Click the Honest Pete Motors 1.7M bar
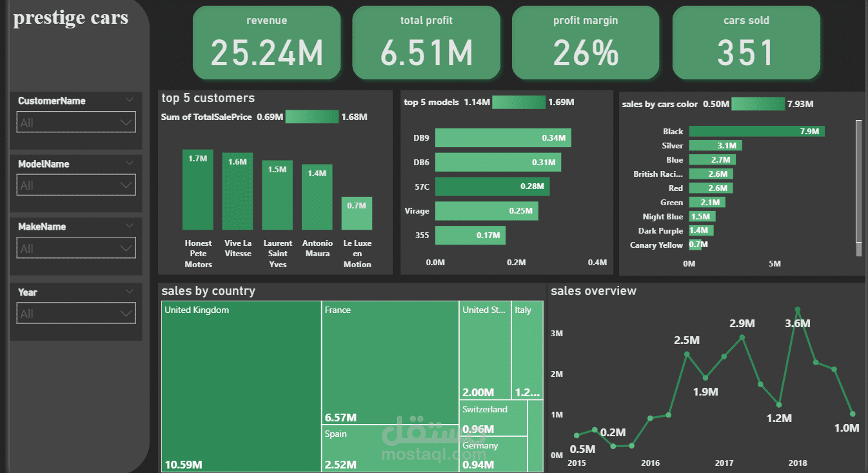This screenshot has width=868, height=473. pos(198,190)
